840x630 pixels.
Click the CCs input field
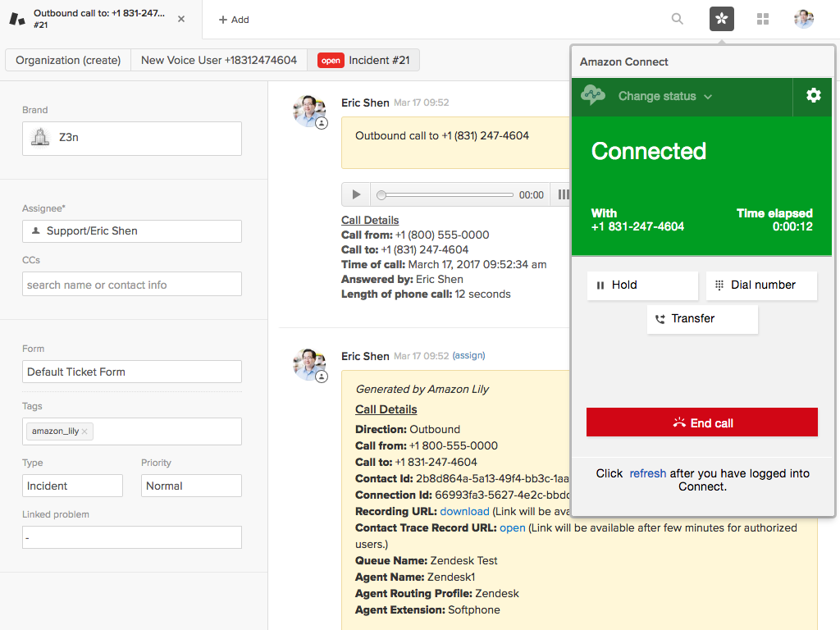pyautogui.click(x=132, y=285)
